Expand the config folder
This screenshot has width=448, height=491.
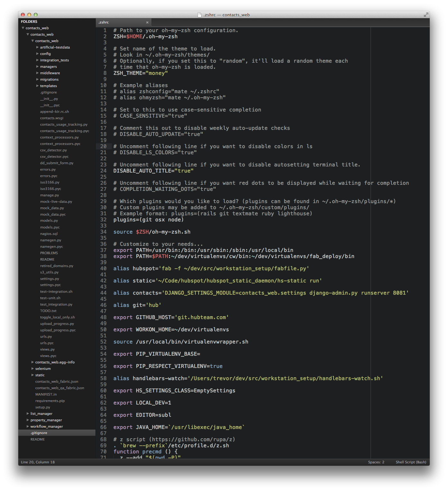tap(37, 54)
